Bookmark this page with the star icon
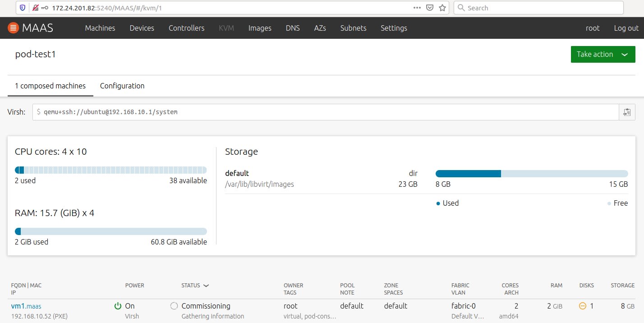Screen dimensions: 644x323 tap(442, 8)
